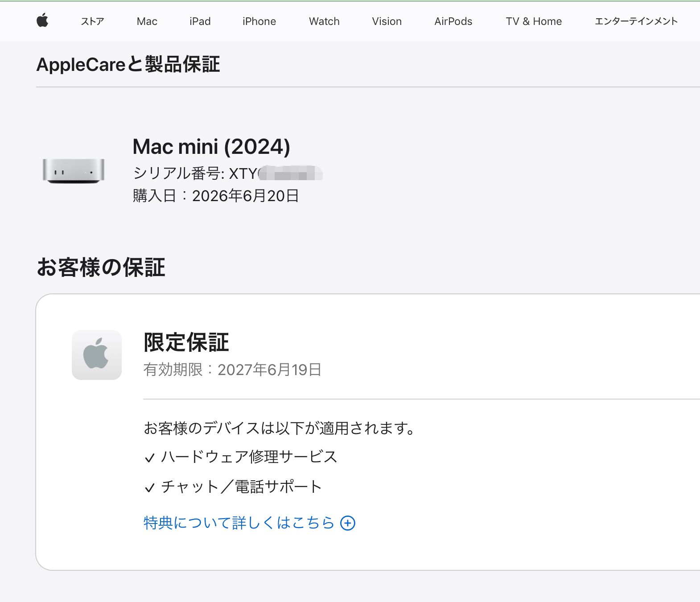Open AirPods in the top navigation
Viewport: 700px width, 602px height.
coord(453,21)
